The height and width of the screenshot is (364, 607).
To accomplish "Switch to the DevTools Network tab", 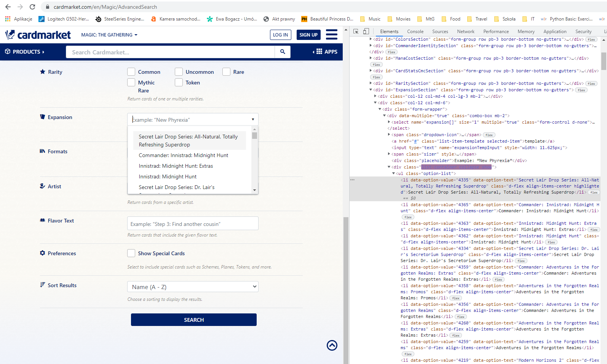I will [466, 32].
